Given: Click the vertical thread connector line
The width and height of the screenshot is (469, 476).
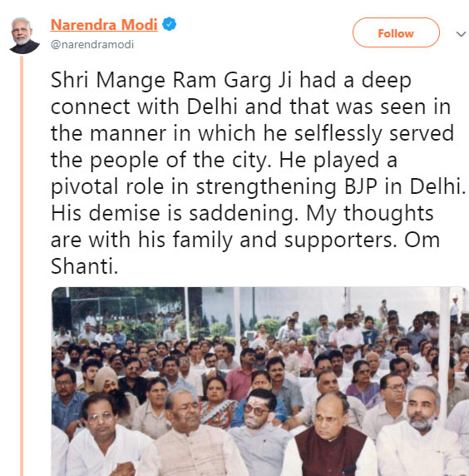Looking at the screenshot, I should (22, 265).
